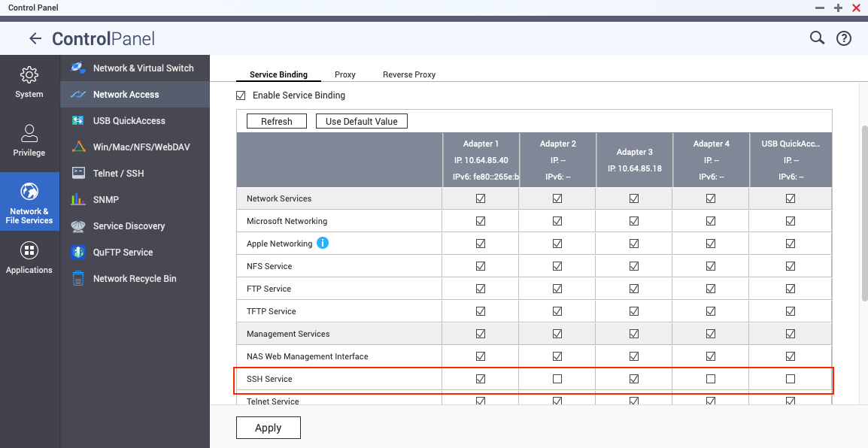Open USB QuickAccess settings
The height and width of the screenshot is (448, 868).
tap(129, 120)
